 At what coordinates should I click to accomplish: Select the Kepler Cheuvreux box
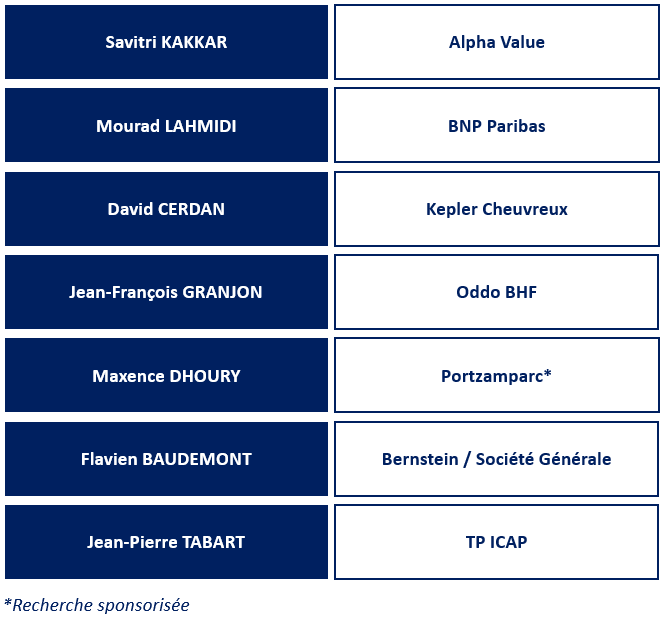[497, 209]
